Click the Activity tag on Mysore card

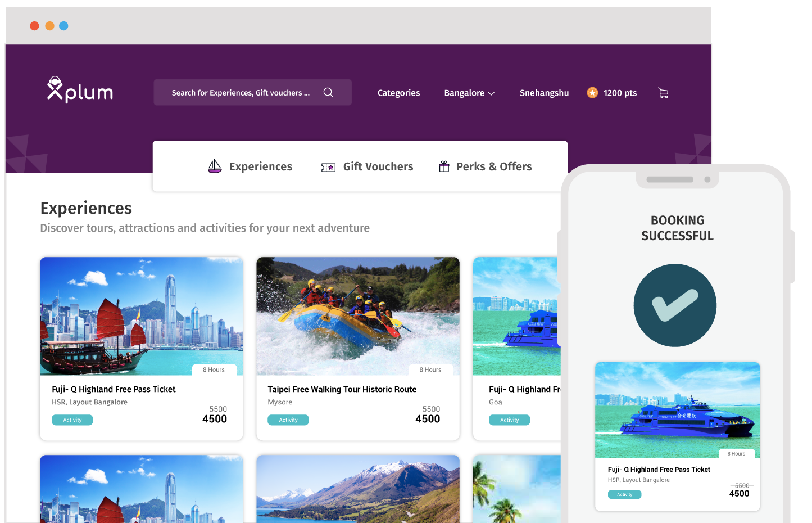pyautogui.click(x=288, y=420)
